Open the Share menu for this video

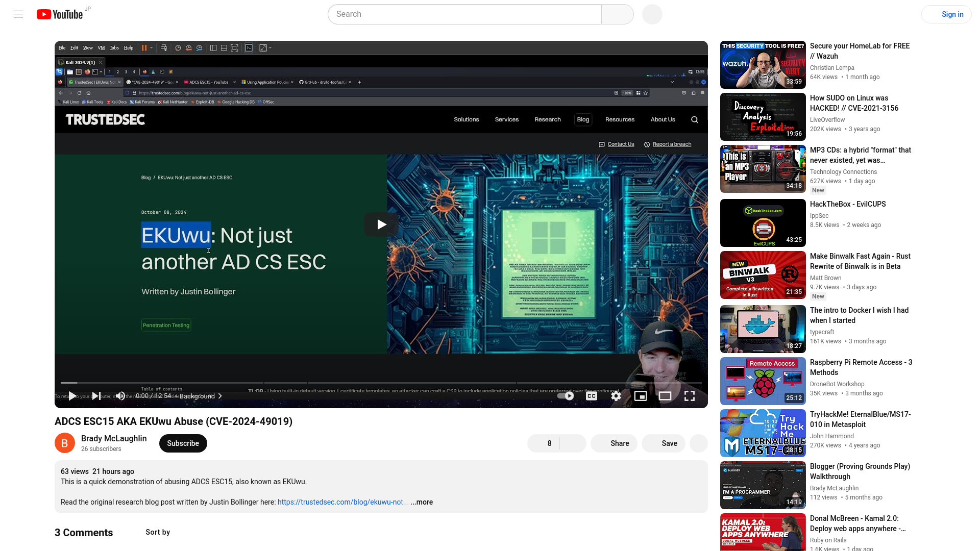coord(619,443)
